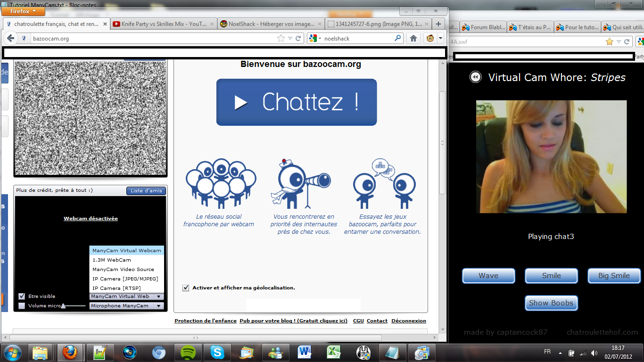Viewport: 644px width, 362px height.
Task: Click Webcam désactivée link
Action: [x=91, y=218]
